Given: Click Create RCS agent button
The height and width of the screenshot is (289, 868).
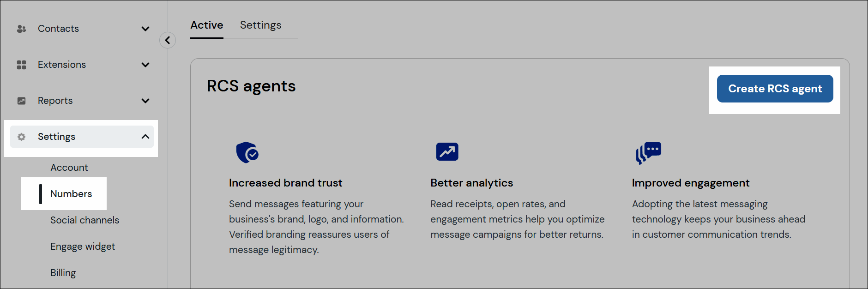Looking at the screenshot, I should [x=775, y=89].
